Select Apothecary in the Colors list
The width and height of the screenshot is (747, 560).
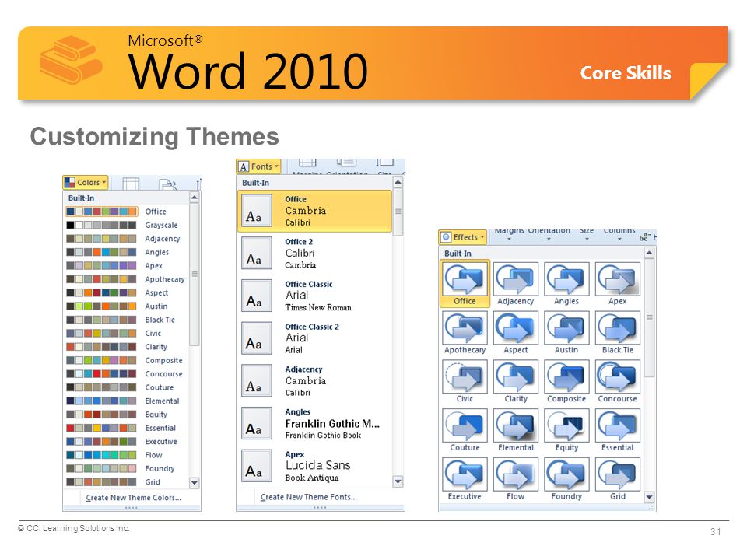coord(165,279)
